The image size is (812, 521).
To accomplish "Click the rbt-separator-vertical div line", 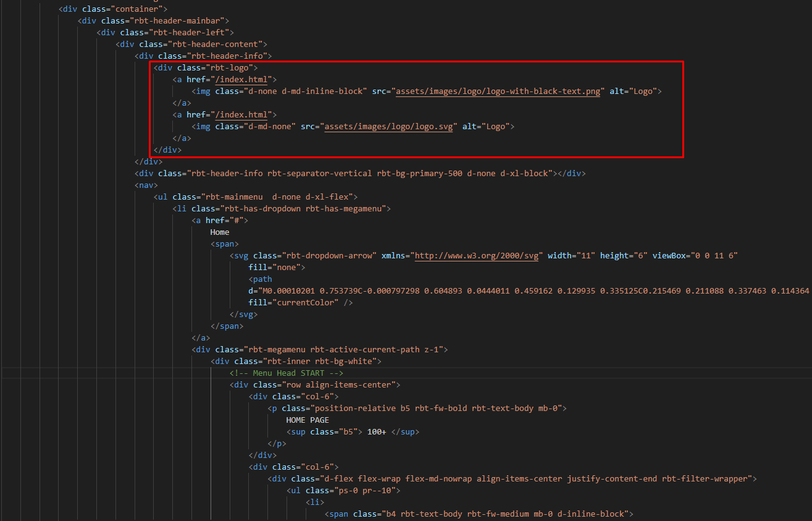I will (x=360, y=173).
